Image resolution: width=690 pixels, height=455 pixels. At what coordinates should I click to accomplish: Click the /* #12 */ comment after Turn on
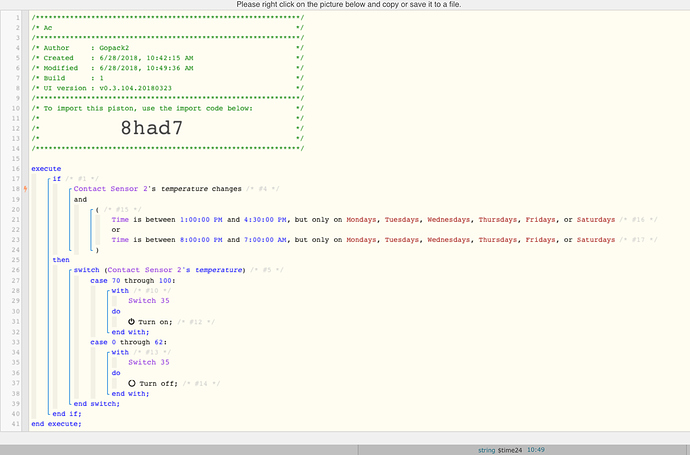tap(196, 322)
